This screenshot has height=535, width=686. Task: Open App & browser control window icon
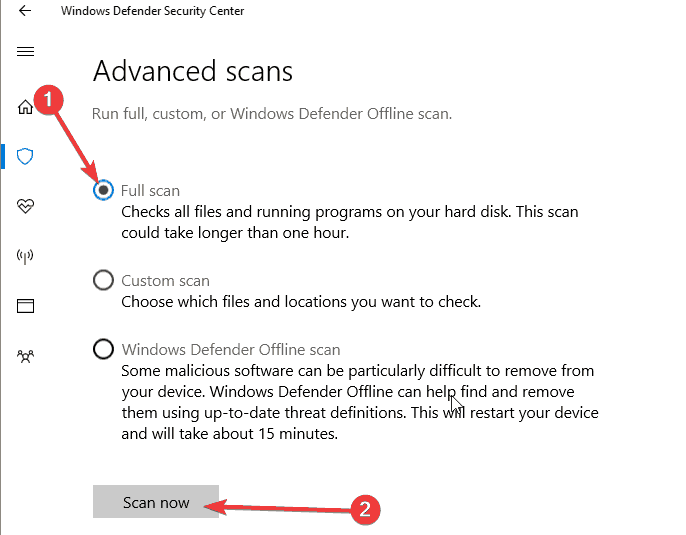(x=25, y=306)
